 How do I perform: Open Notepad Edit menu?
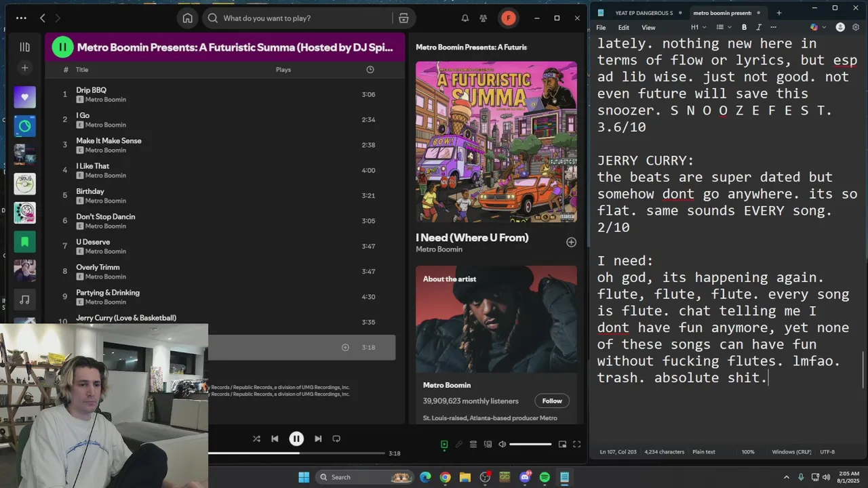[623, 28]
